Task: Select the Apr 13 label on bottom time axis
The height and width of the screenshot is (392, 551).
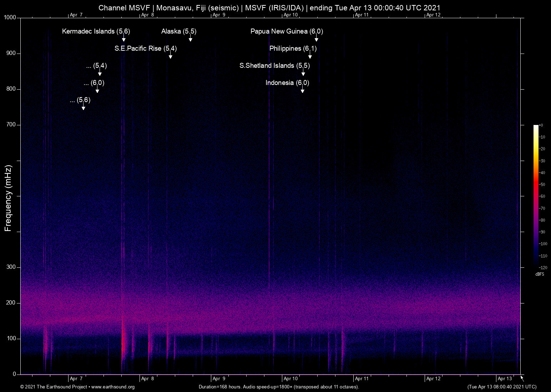Action: point(505,379)
